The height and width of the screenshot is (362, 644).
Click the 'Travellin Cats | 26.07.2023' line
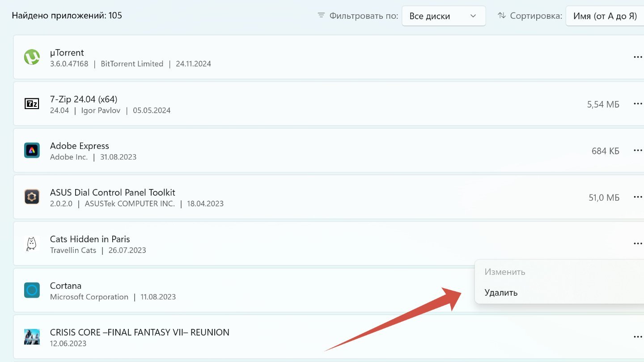[x=98, y=250]
